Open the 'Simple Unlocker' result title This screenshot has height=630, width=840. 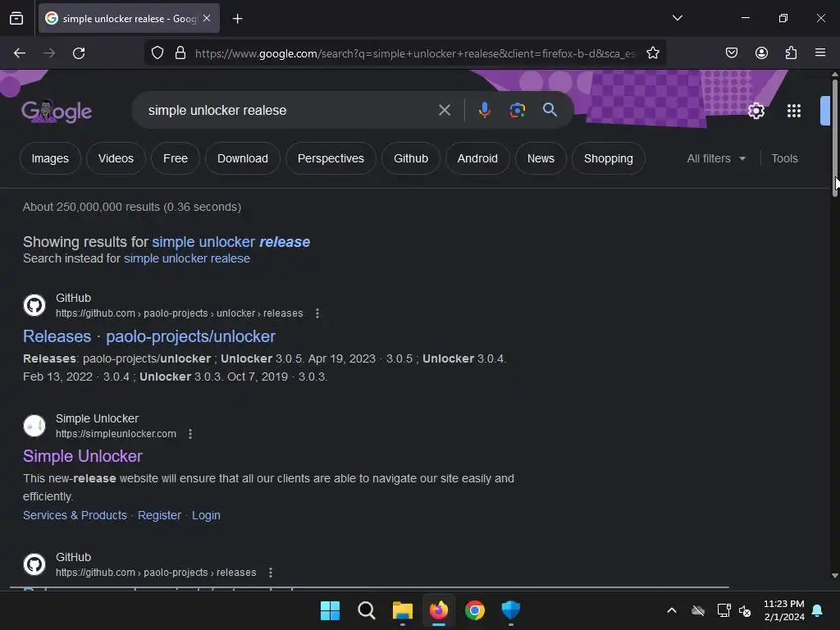[83, 456]
